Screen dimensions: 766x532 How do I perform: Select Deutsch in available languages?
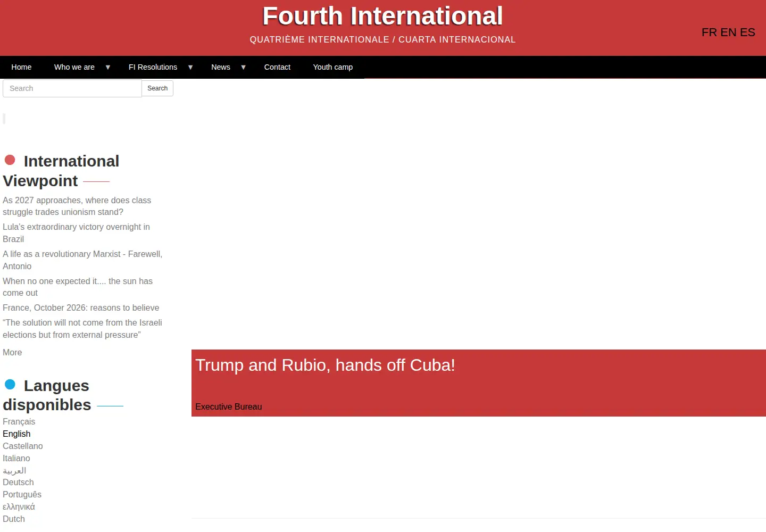click(x=18, y=482)
